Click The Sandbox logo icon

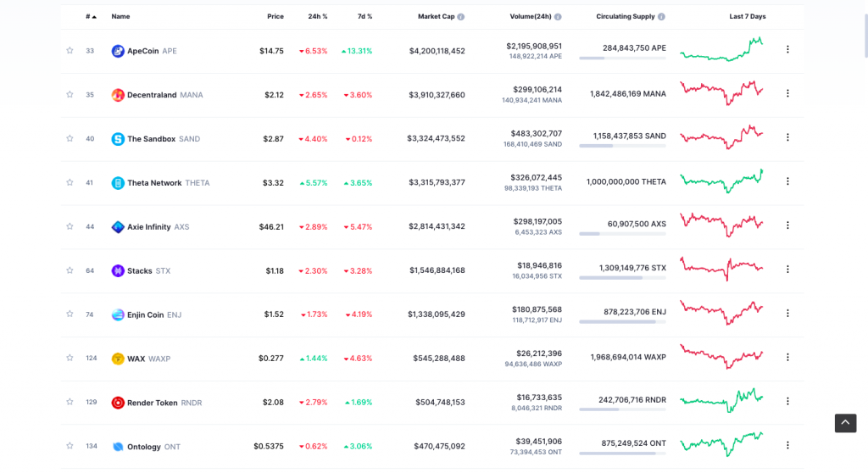pos(118,139)
